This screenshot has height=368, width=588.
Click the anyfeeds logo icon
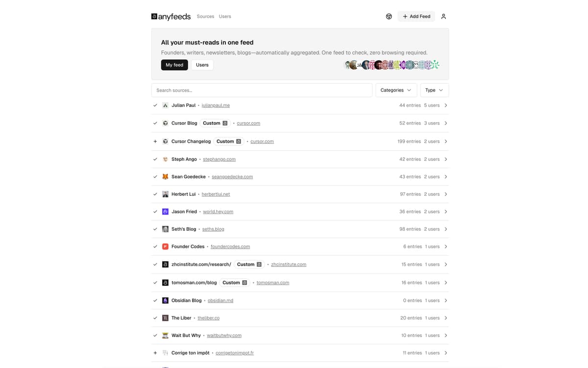154,16
